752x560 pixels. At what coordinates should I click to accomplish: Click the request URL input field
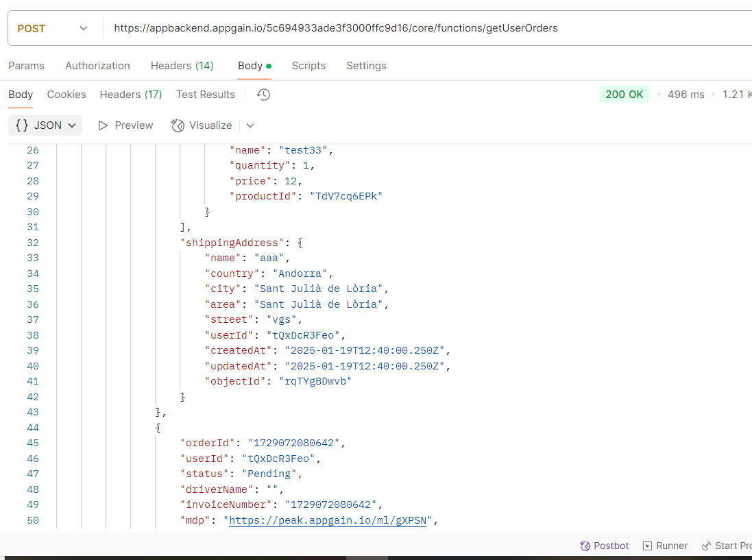[x=411, y=28]
